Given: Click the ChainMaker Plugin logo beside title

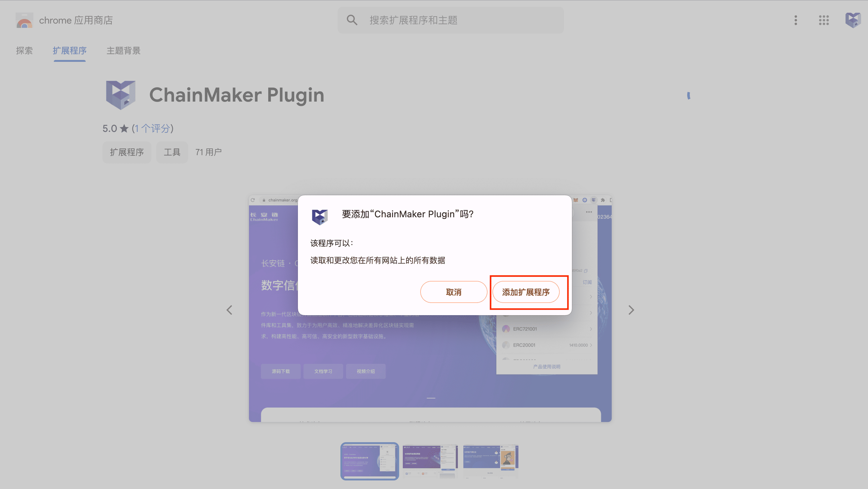Looking at the screenshot, I should [x=121, y=95].
